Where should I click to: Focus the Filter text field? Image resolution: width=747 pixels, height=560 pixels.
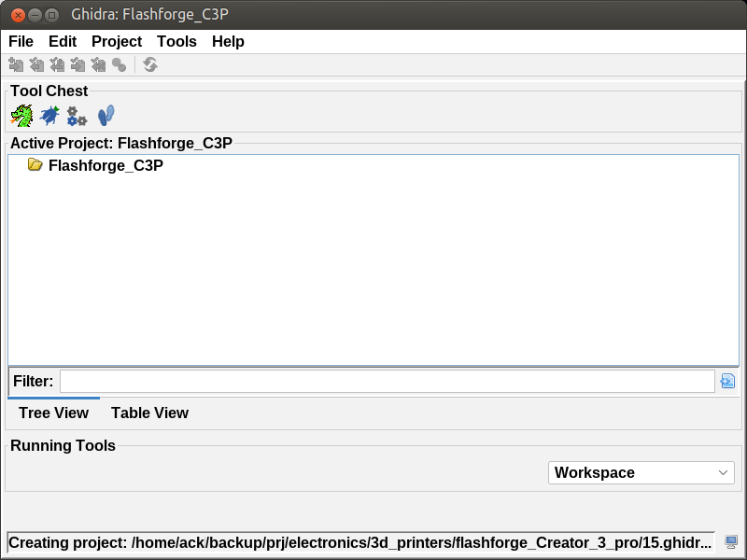coord(388,382)
